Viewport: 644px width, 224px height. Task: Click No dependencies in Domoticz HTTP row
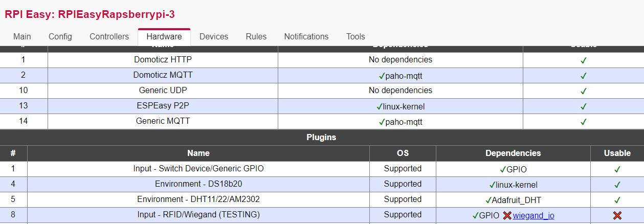pyautogui.click(x=401, y=60)
